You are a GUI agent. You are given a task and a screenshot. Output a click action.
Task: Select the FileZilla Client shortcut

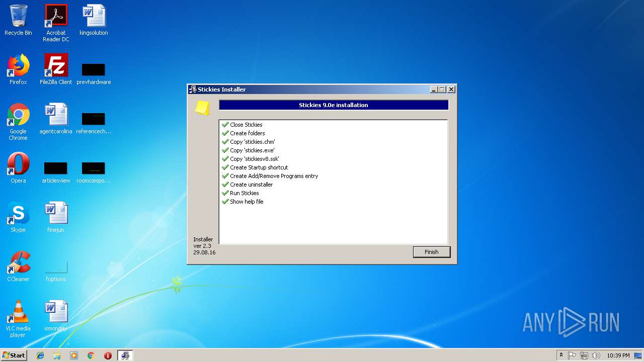[x=56, y=69]
